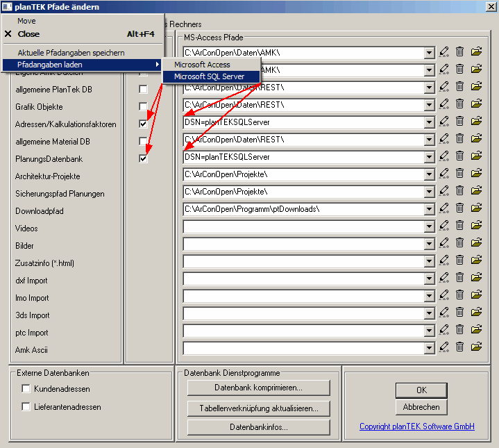Delete the path in Grafik Objekte row
The width and height of the screenshot is (499, 448).
pyautogui.click(x=459, y=104)
